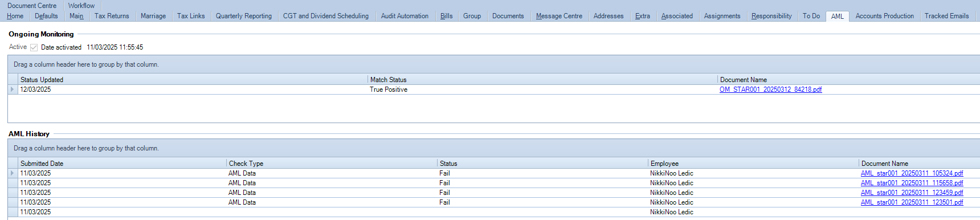
Task: Open the Tracked Emails tab
Action: 946,16
